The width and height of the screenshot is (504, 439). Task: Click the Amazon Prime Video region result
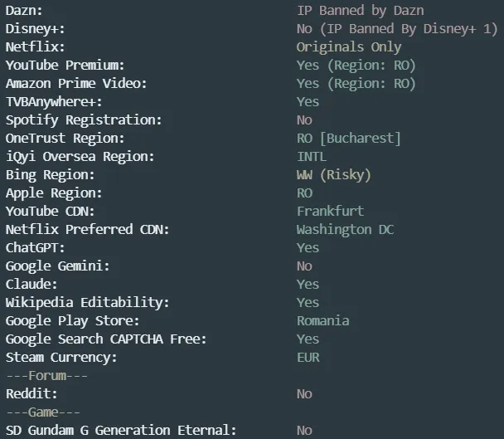[356, 84]
